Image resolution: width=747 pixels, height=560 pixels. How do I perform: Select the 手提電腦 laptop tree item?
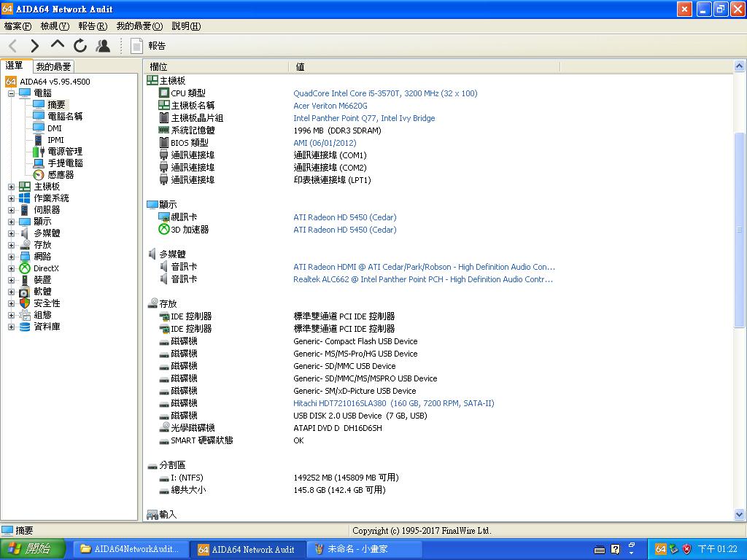[65, 163]
